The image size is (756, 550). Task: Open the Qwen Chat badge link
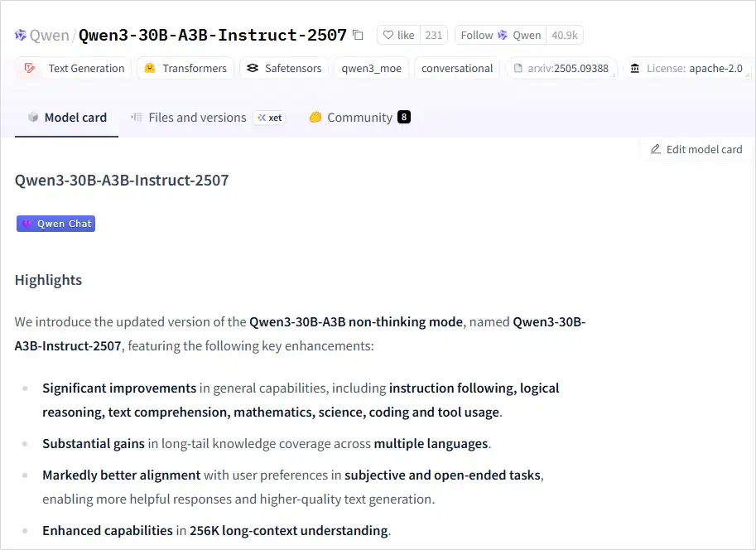[56, 224]
